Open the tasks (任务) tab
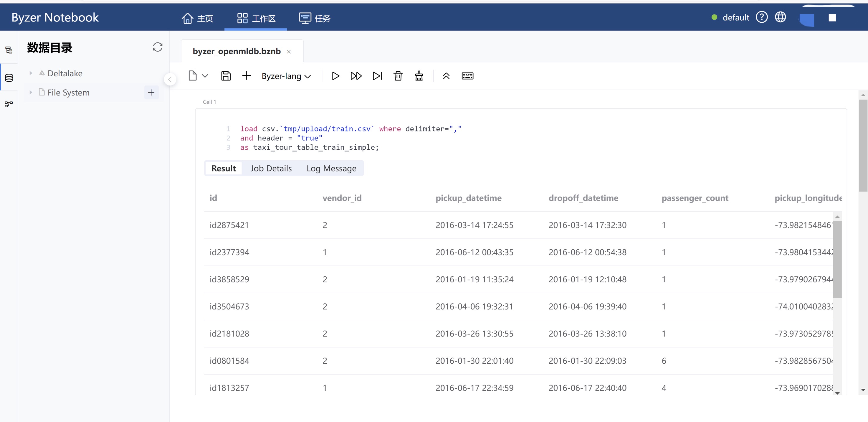 point(314,18)
